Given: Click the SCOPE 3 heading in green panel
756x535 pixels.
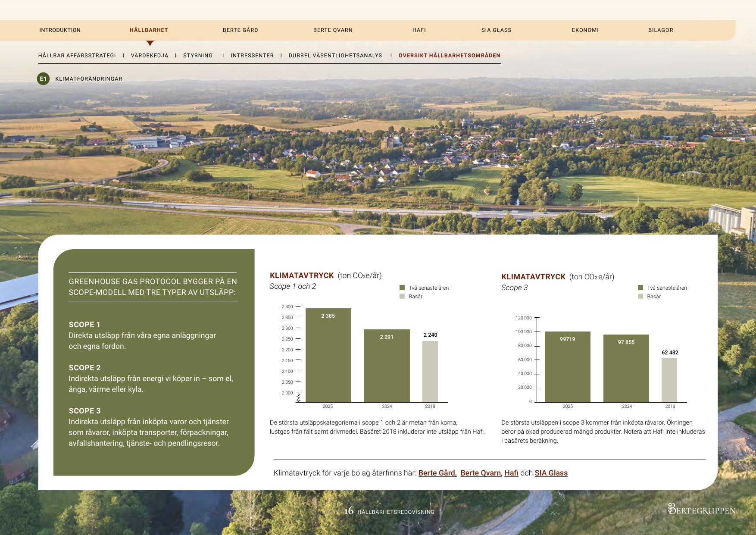Looking at the screenshot, I should point(84,411).
